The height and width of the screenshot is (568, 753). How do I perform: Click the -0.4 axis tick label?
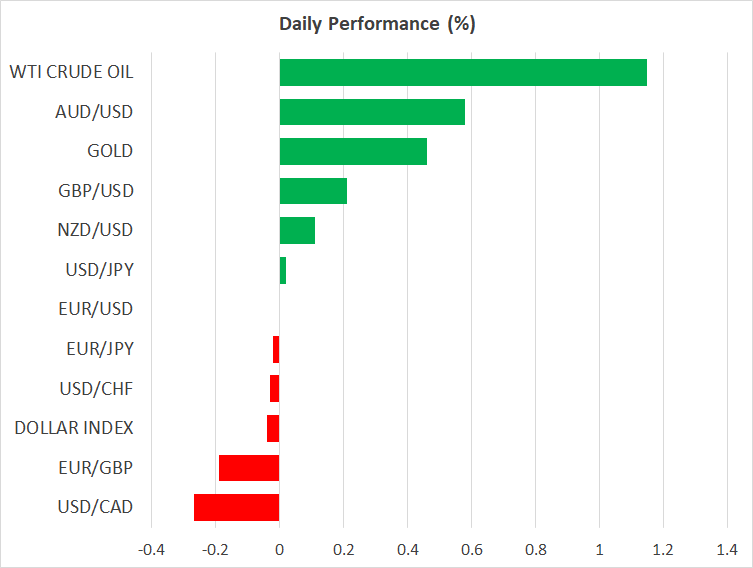point(150,549)
